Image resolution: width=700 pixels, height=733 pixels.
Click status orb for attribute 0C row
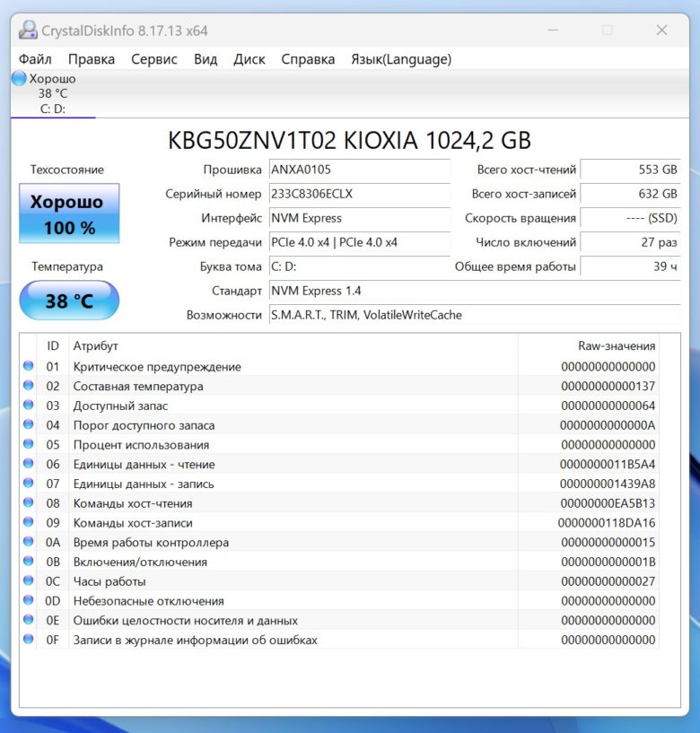[x=29, y=580]
